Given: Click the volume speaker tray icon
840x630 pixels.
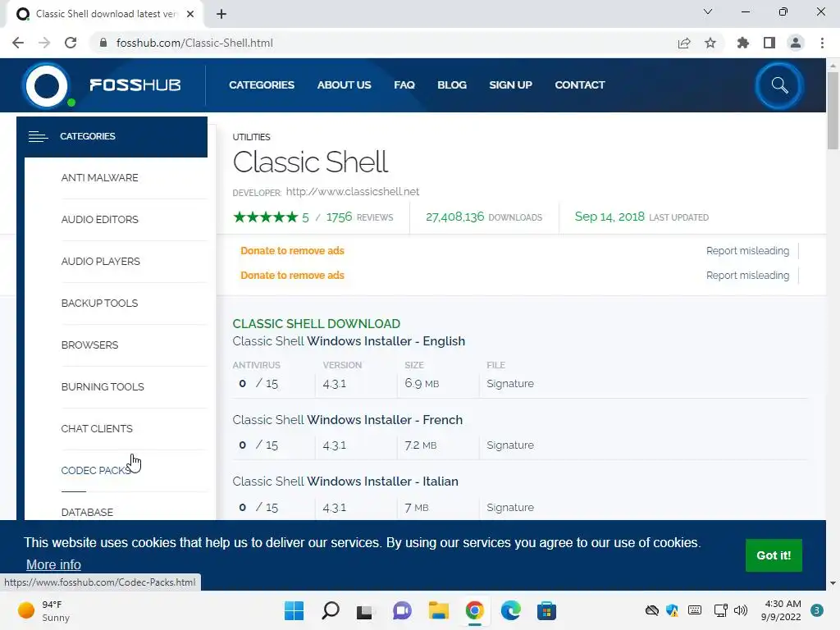Looking at the screenshot, I should pyautogui.click(x=741, y=610).
